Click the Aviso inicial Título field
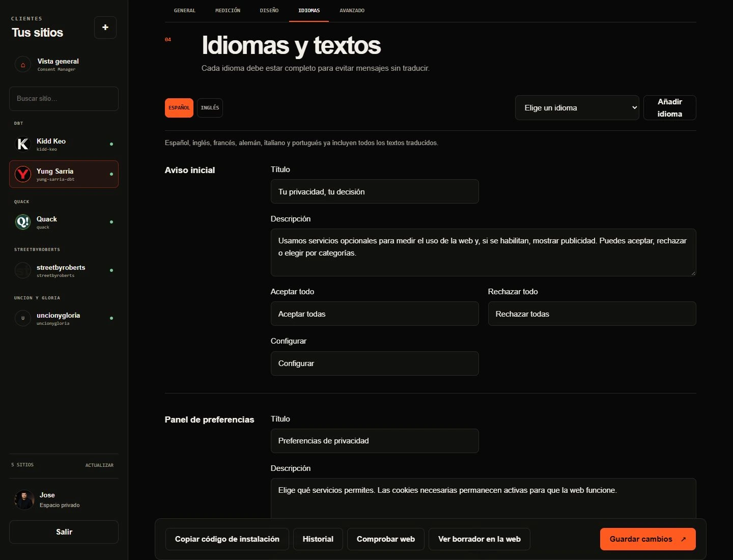 [x=375, y=191]
